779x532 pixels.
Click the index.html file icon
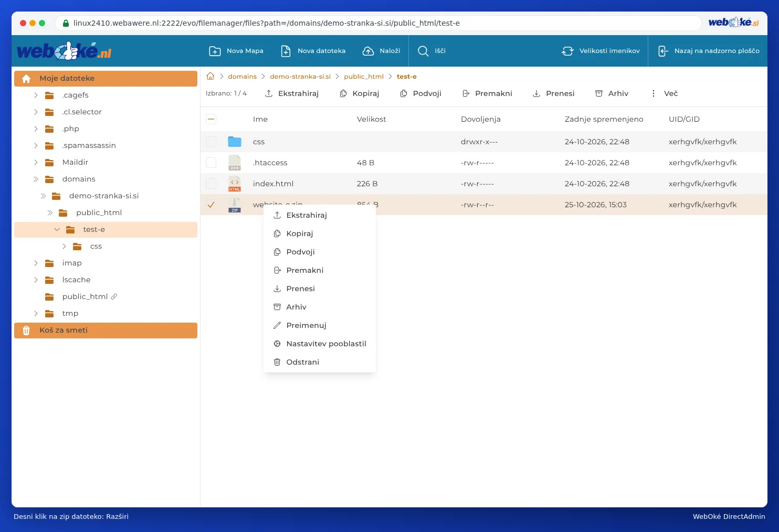(235, 184)
